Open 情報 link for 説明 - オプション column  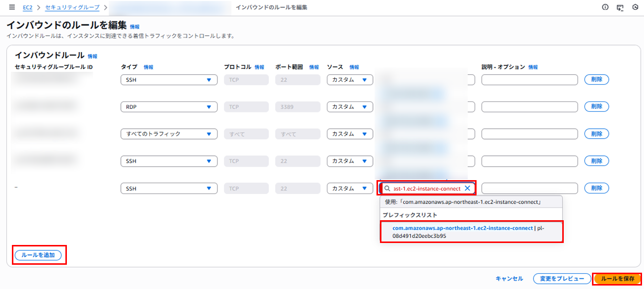[533, 67]
